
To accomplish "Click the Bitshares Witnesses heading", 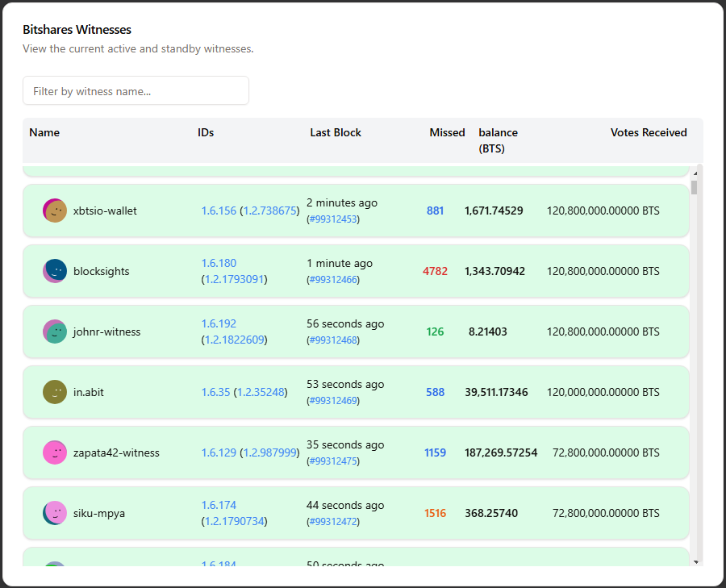I will [x=77, y=30].
